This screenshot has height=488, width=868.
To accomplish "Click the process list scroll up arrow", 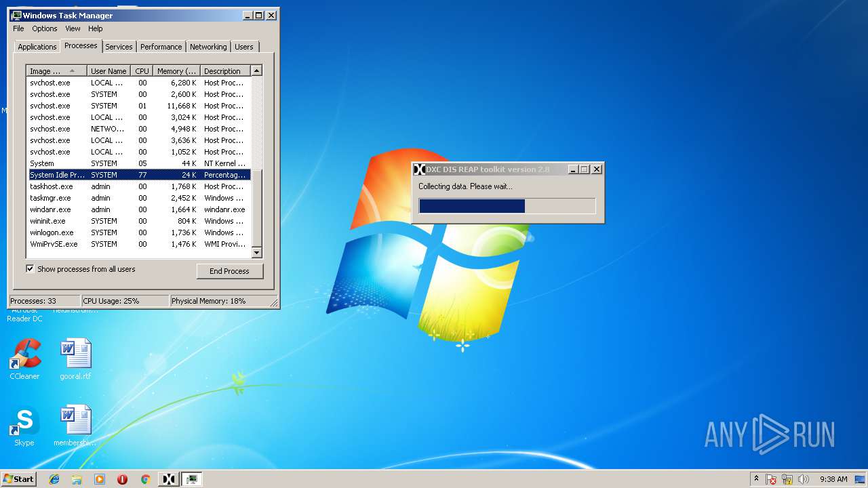I will 256,70.
